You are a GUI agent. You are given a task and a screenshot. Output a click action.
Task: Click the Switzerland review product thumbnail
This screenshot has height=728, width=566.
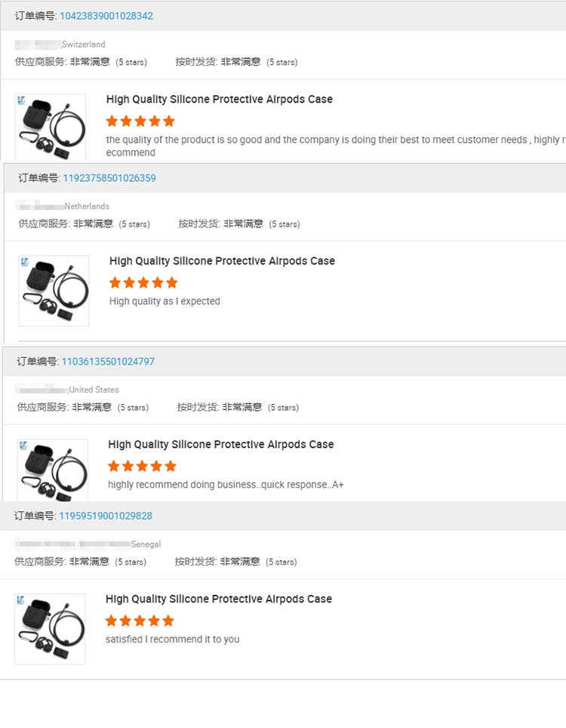click(x=51, y=127)
